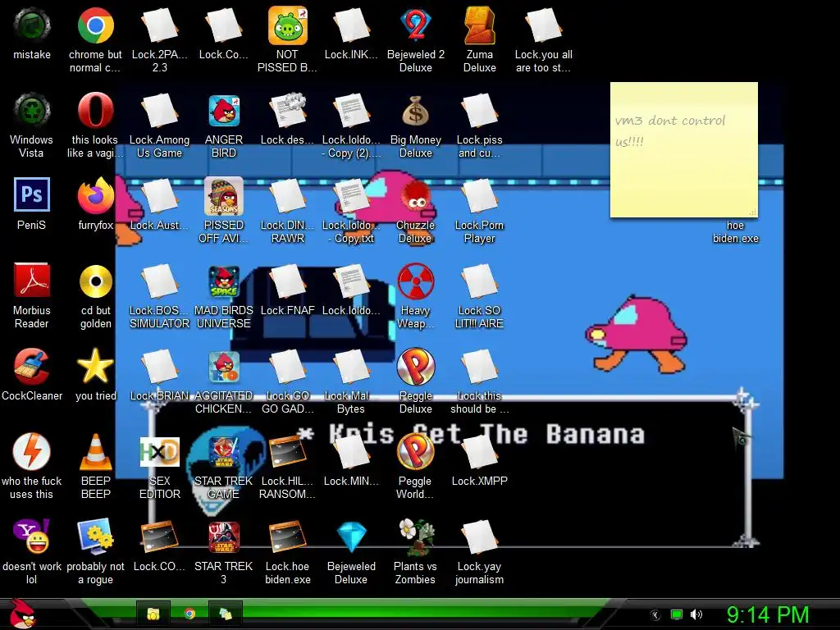The width and height of the screenshot is (840, 630).
Task: Click the network tray icon
Action: (x=677, y=614)
